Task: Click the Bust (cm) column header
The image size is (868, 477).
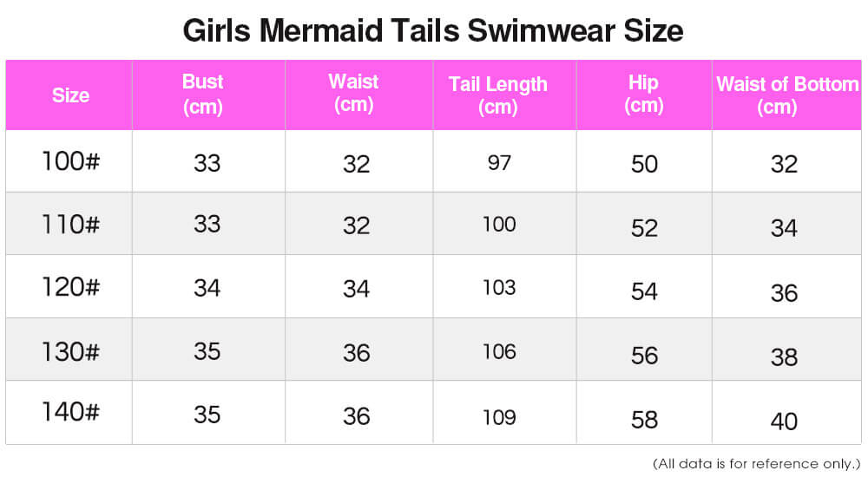Action: click(202, 94)
